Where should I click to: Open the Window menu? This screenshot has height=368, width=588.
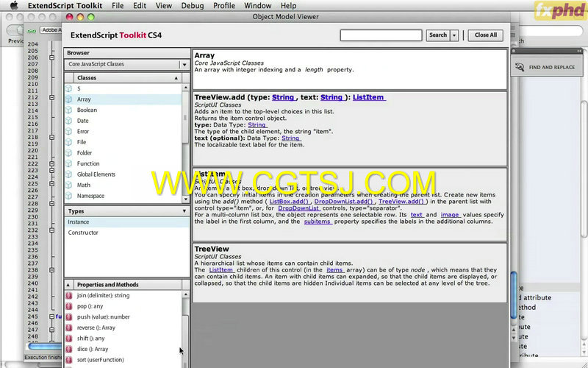(x=258, y=6)
